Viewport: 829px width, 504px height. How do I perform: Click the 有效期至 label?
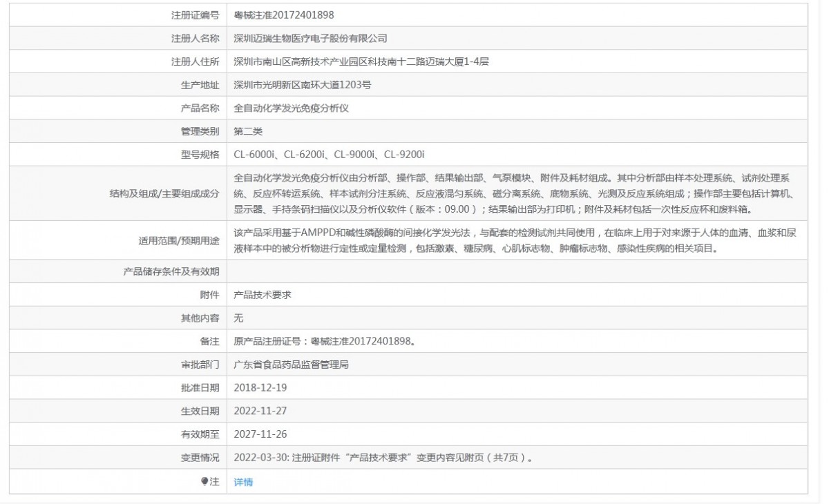[200, 435]
